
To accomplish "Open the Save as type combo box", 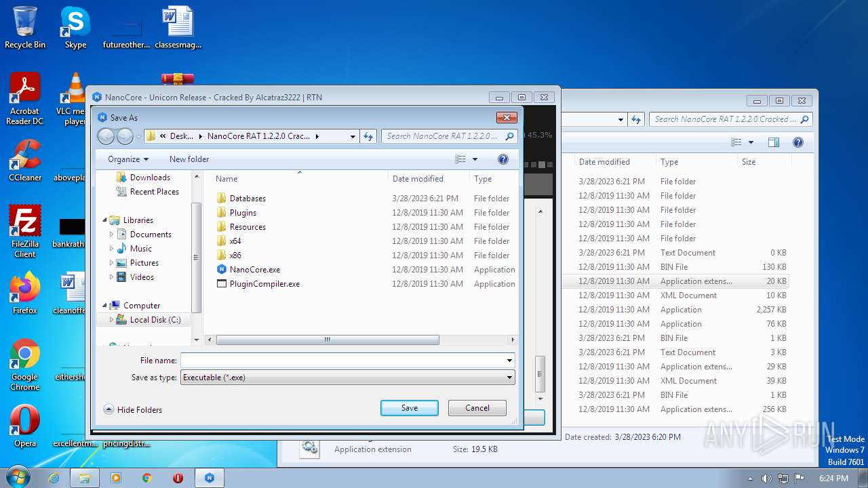I will (347, 378).
